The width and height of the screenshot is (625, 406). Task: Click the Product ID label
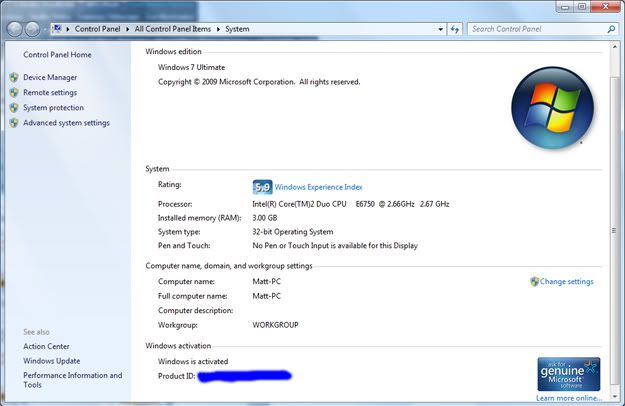(x=177, y=376)
